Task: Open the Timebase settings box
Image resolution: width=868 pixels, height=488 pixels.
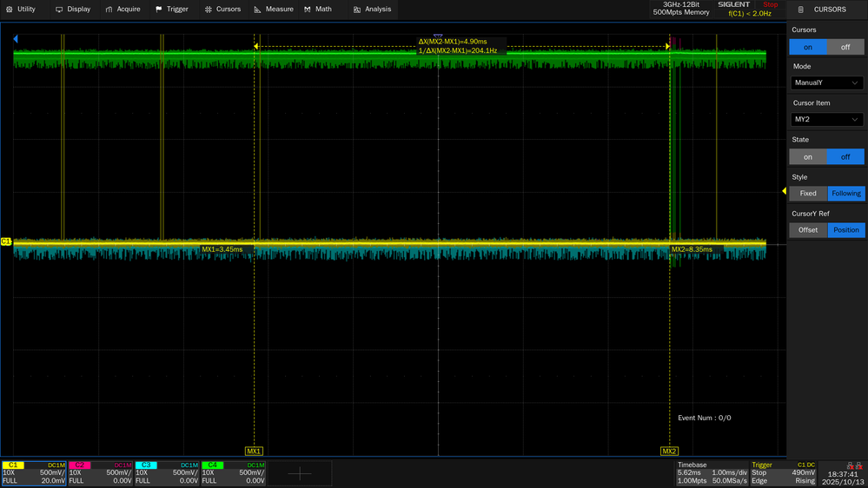Action: click(x=712, y=473)
